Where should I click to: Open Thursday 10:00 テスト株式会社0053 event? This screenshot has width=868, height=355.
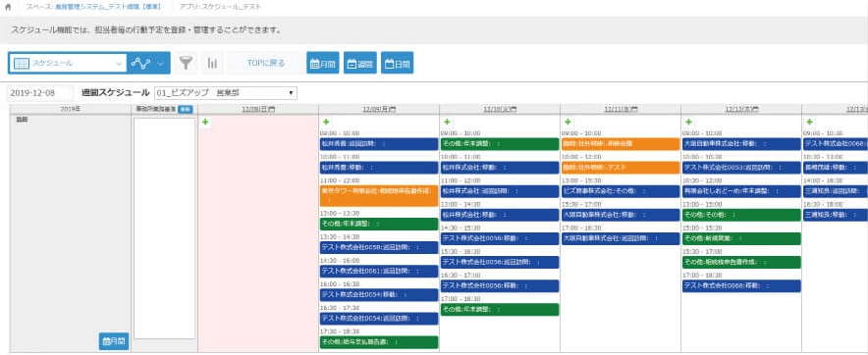[x=741, y=168]
